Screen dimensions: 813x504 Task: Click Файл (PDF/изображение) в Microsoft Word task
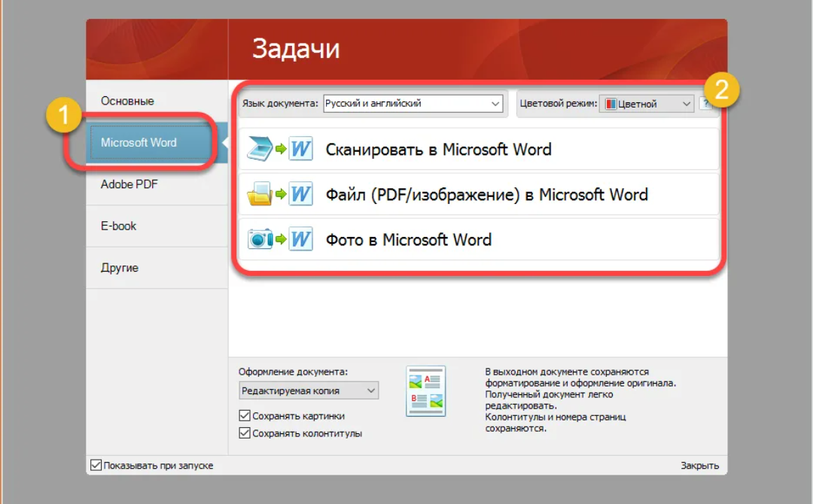(x=479, y=194)
